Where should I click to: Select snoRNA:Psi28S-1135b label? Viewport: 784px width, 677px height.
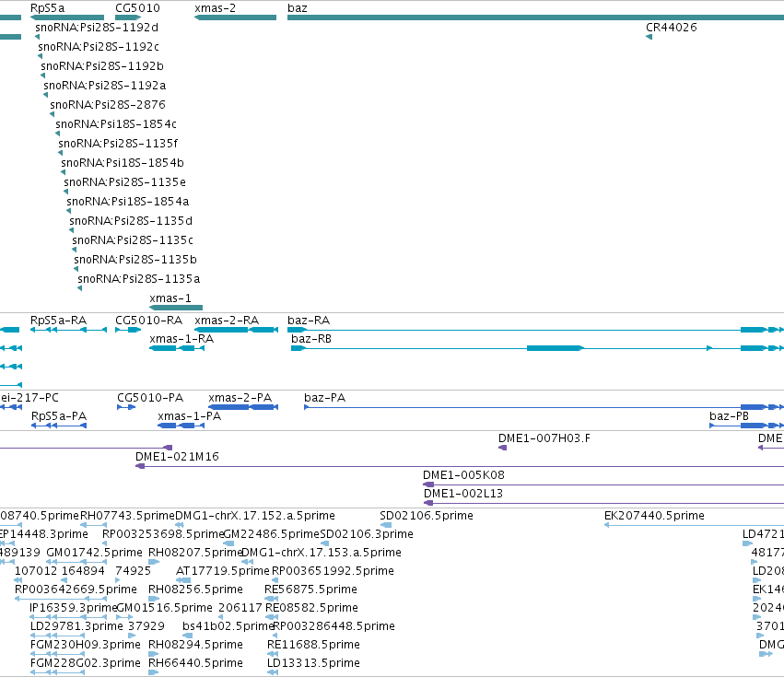click(x=135, y=260)
